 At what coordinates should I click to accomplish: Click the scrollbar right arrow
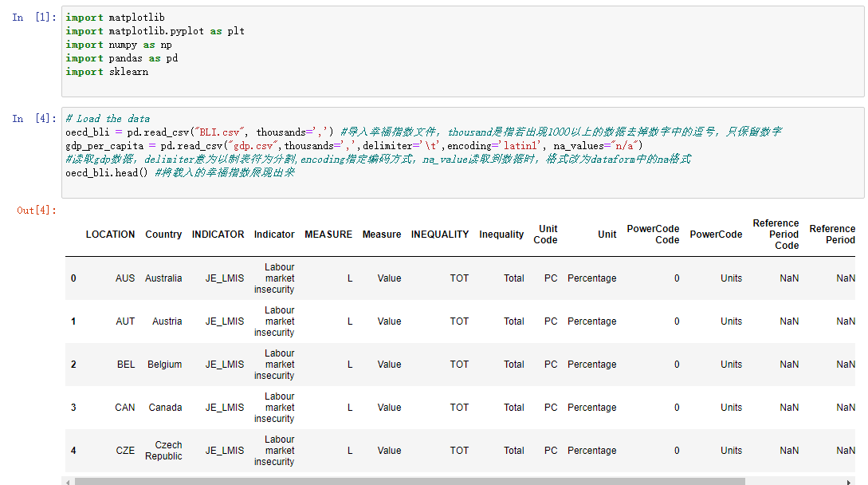[849, 482]
